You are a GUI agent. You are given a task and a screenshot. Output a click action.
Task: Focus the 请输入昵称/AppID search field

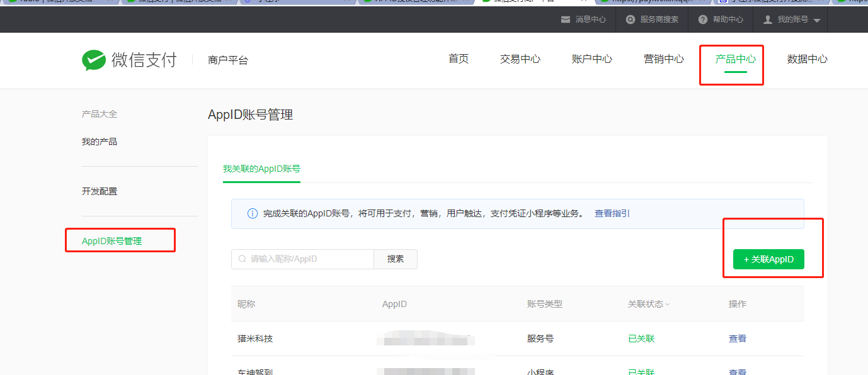[302, 259]
